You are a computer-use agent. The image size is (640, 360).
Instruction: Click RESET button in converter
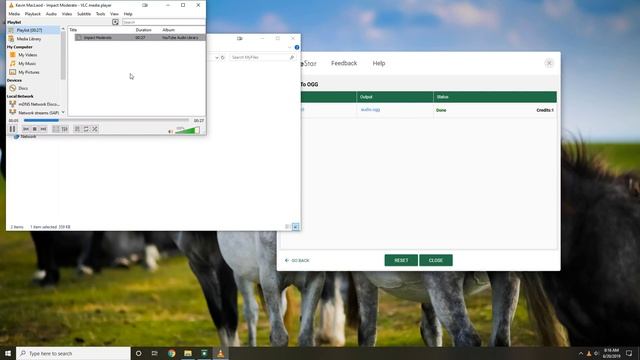tap(401, 260)
